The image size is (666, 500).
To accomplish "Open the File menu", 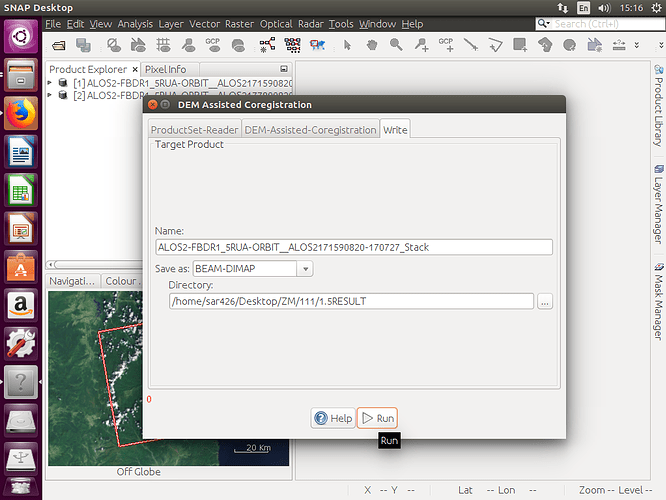I will [53, 24].
